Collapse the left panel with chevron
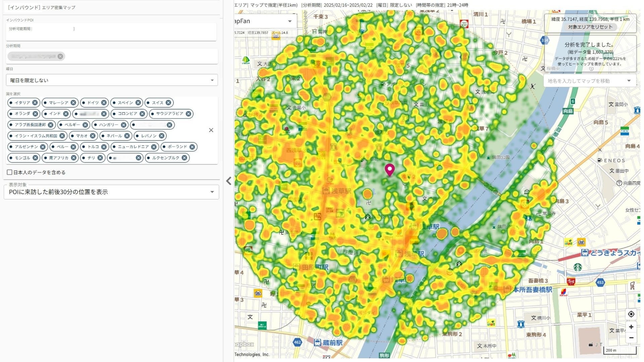Image resolution: width=644 pixels, height=362 pixels. coord(229,181)
